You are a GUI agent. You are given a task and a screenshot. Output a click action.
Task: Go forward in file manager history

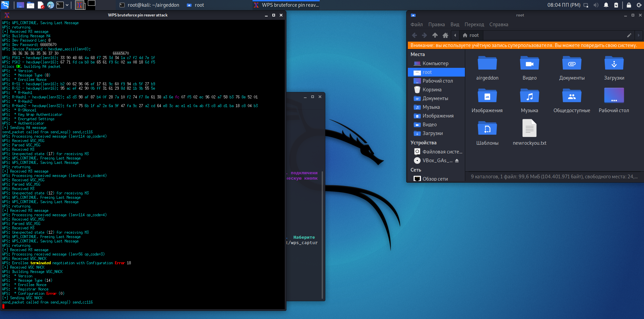[x=424, y=35]
